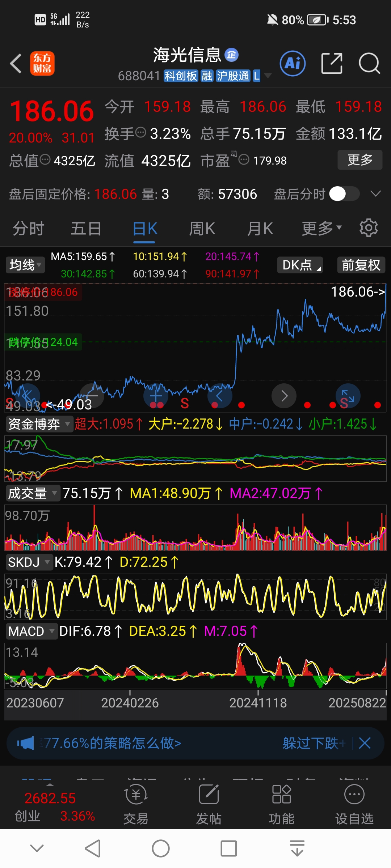This screenshot has height=868, width=391.
Task: Switch to 月K tab
Action: (x=260, y=229)
